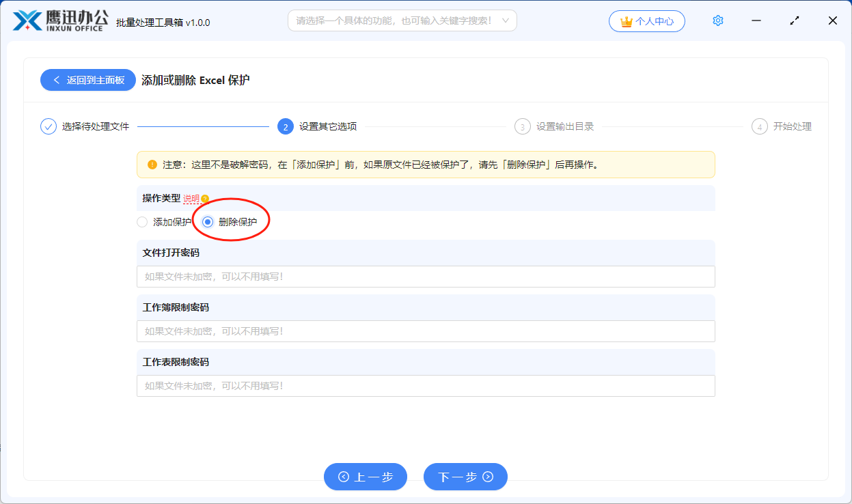Click the step 4 开始处理 indicator

pyautogui.click(x=759, y=126)
